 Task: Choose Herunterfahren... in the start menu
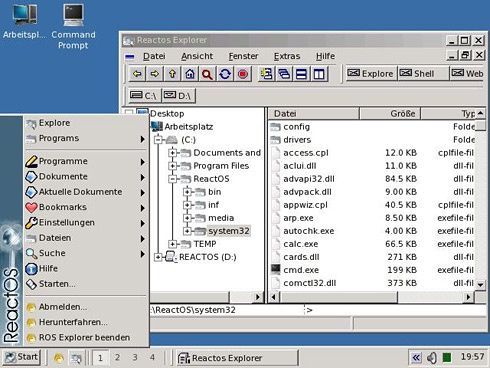tap(86, 322)
